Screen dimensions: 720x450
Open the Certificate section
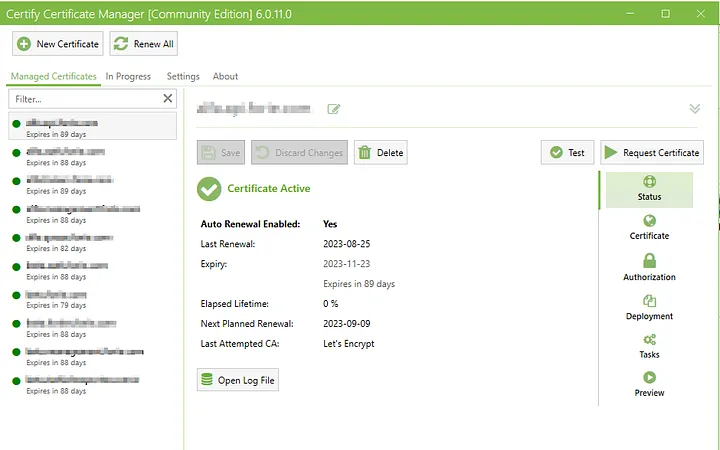click(649, 228)
